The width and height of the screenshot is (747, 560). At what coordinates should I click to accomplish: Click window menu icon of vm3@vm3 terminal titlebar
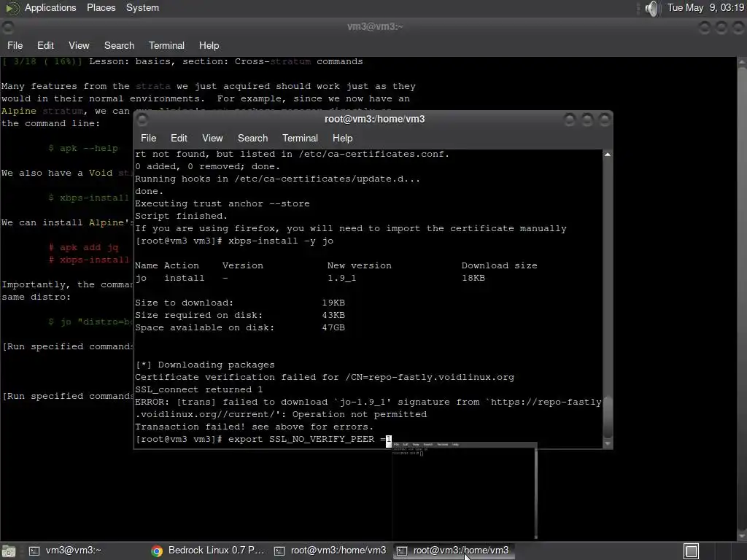click(x=7, y=28)
